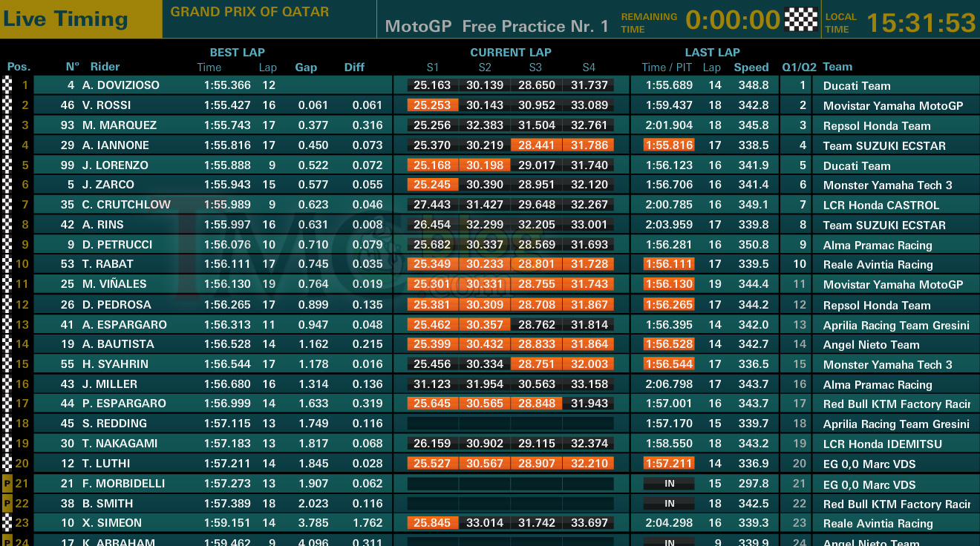Click the flag icon on D. Petrucci's row

tap(7, 244)
